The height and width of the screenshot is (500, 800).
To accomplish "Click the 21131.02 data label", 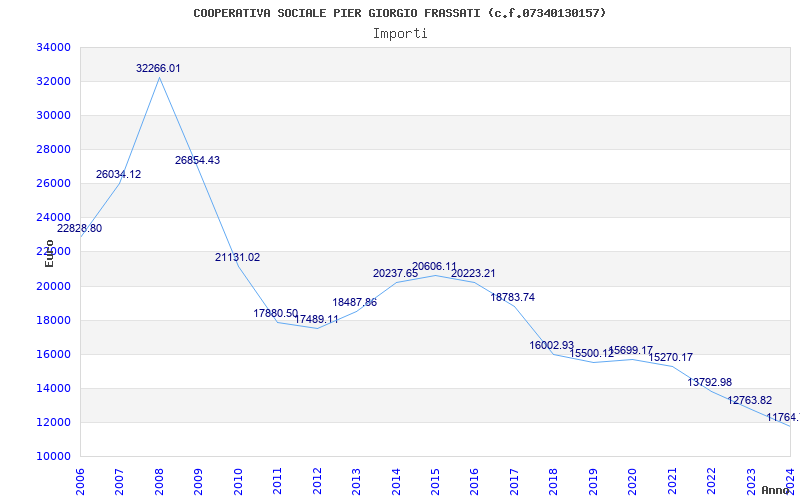I will 237,258.
